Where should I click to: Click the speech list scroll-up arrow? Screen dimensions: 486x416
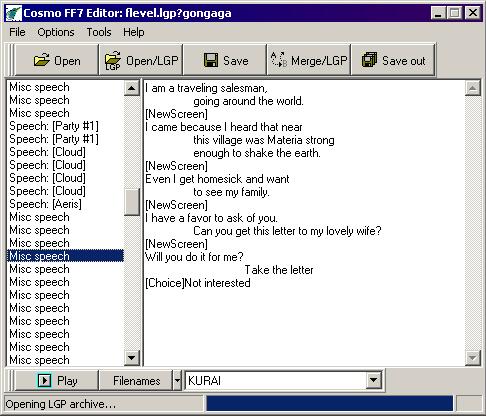click(x=132, y=88)
